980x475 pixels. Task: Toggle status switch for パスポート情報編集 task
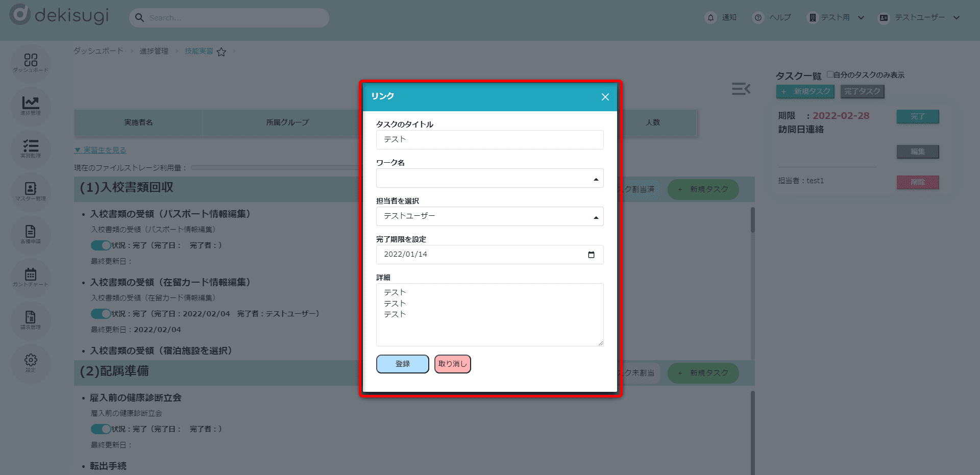101,245
